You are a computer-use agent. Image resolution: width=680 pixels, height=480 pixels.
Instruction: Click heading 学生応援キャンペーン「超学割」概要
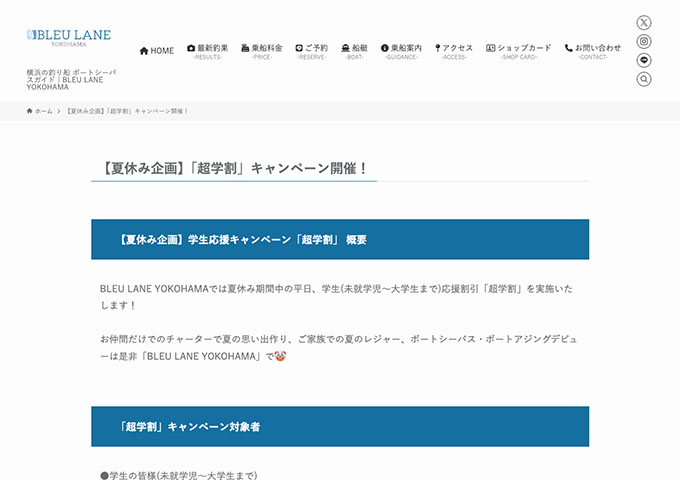(242, 240)
